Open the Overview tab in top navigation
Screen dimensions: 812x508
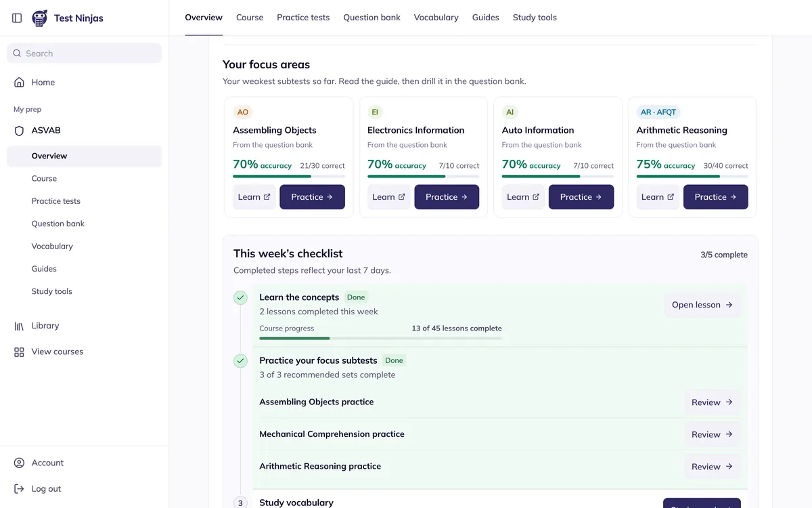point(204,18)
